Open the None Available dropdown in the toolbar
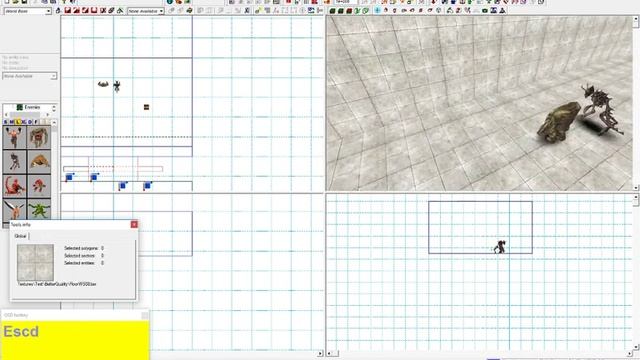The width and height of the screenshot is (640, 360). click(x=146, y=11)
